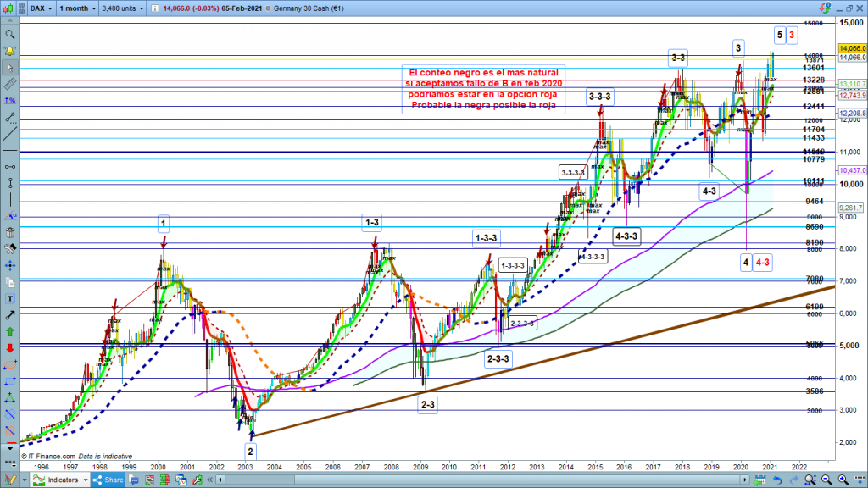Select the text annotation tool

[9, 298]
